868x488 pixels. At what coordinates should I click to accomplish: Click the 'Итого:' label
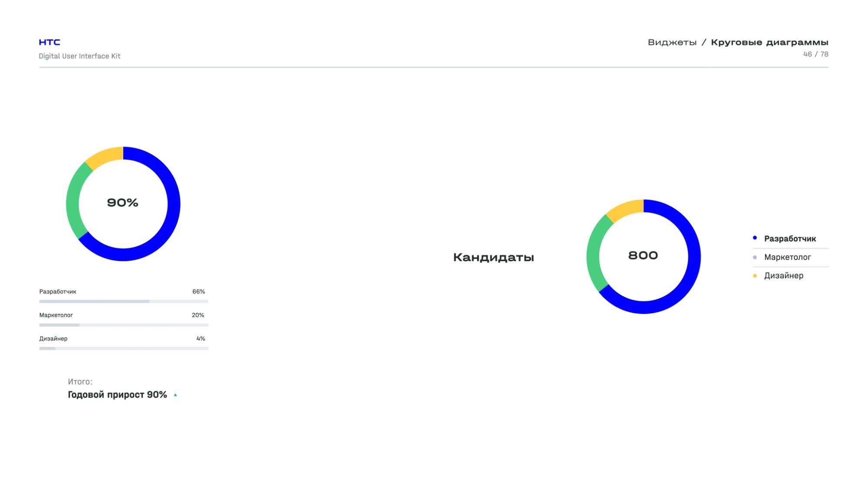80,382
